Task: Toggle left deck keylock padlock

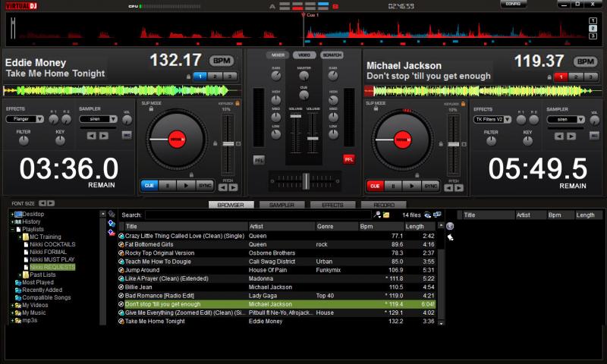Action: click(237, 103)
